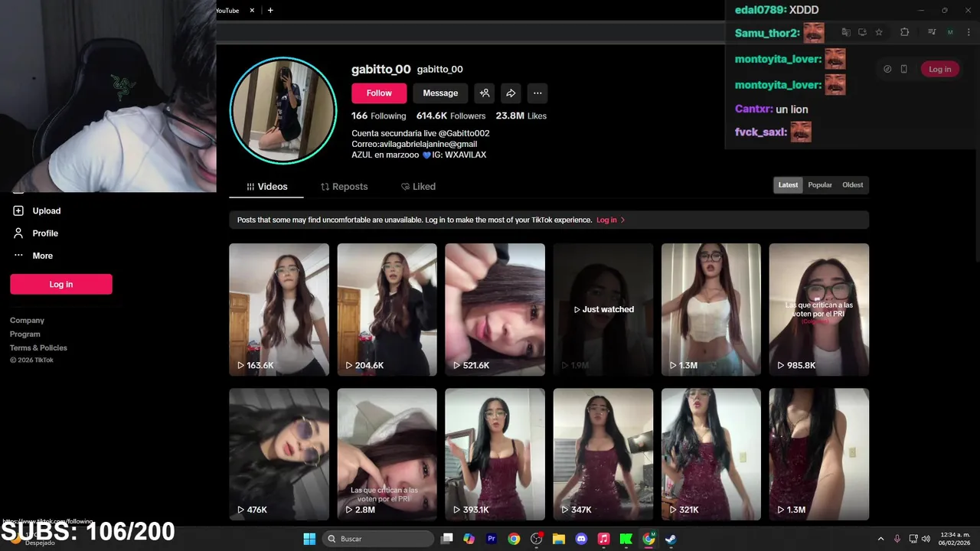
Task: Click the install app icon in address bar
Action: click(862, 32)
